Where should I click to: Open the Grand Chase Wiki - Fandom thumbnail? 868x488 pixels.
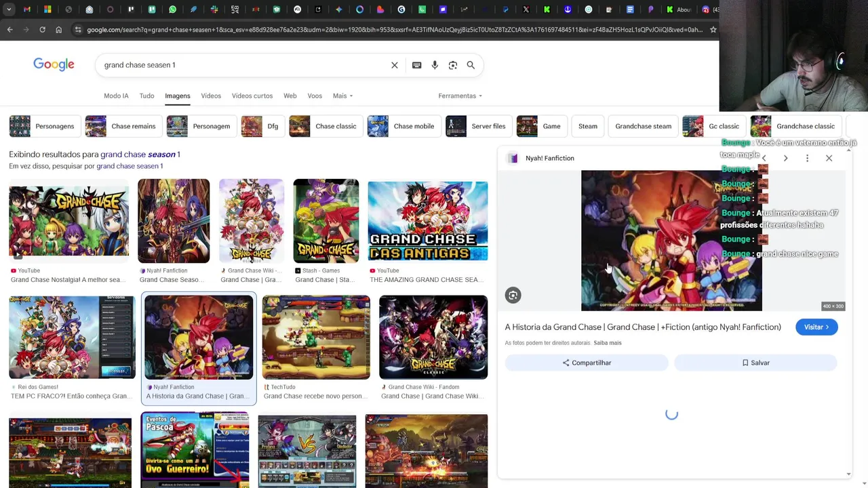pyautogui.click(x=433, y=337)
